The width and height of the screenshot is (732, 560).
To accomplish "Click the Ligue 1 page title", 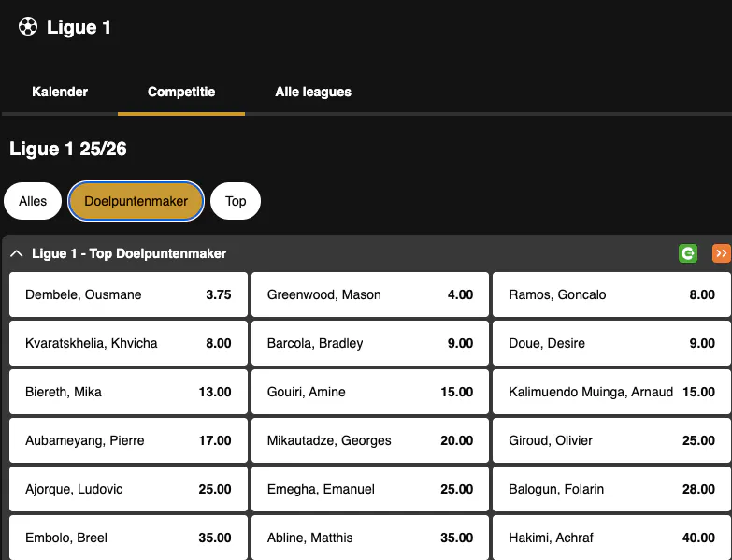I will 79,27.
